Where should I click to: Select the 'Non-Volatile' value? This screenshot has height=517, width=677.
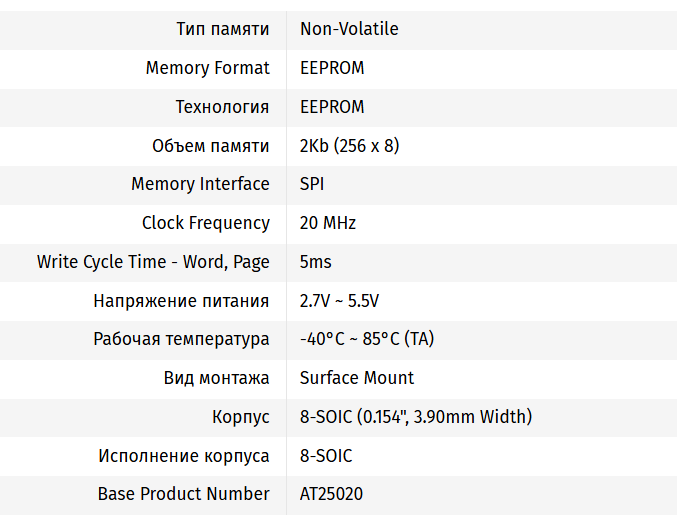349,29
